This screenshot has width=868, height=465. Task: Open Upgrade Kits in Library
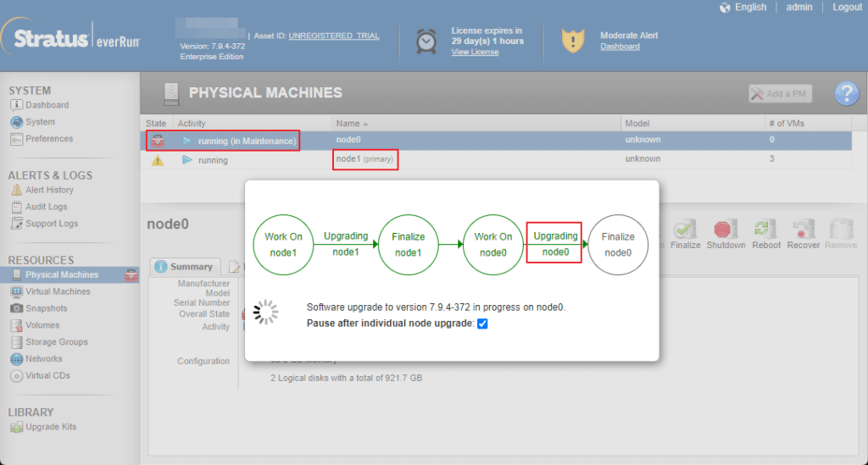(x=51, y=427)
